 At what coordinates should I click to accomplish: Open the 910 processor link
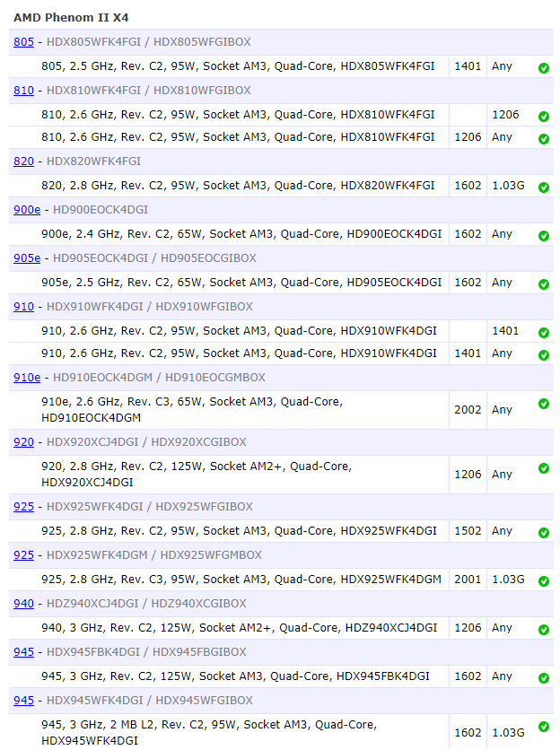pos(23,307)
